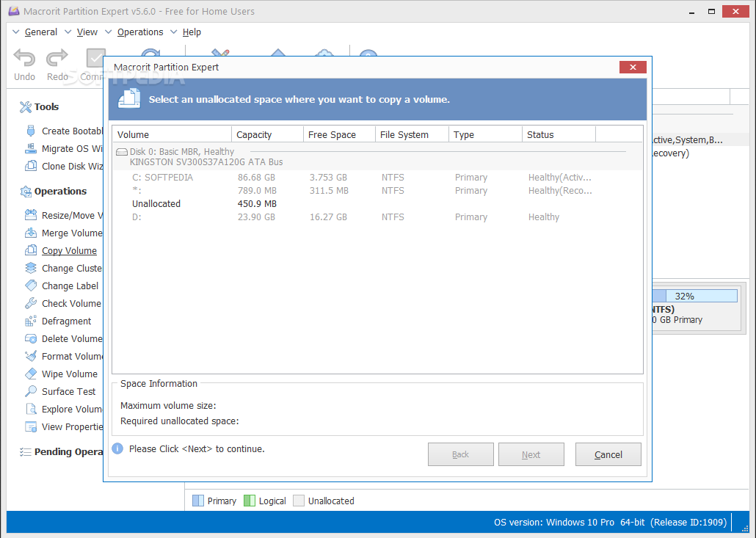Click the Next button

pos(531,454)
